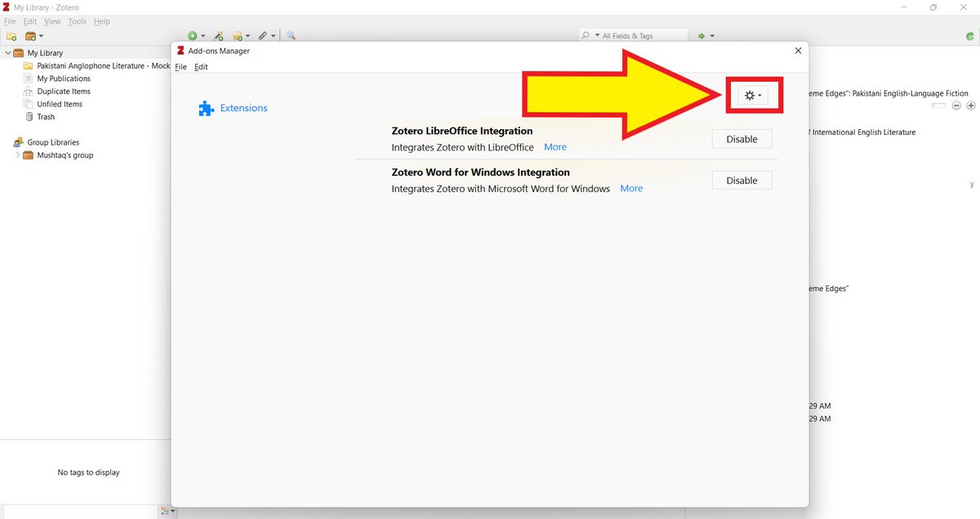The height and width of the screenshot is (519, 980).
Task: Disable Zotero LibreOffice Integration
Action: click(742, 139)
